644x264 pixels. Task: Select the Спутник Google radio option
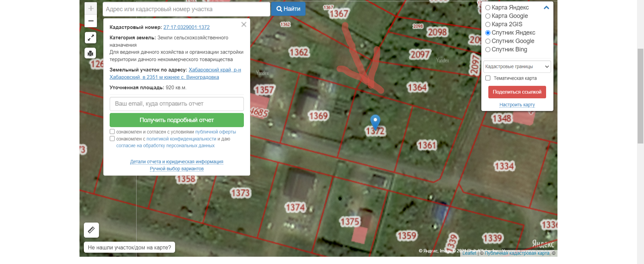pyautogui.click(x=488, y=41)
